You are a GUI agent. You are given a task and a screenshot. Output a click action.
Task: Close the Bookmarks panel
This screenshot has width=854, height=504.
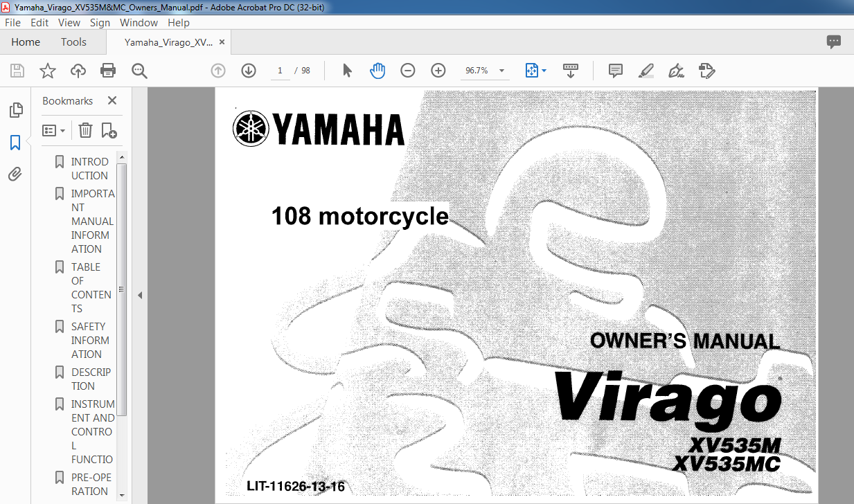coord(112,100)
